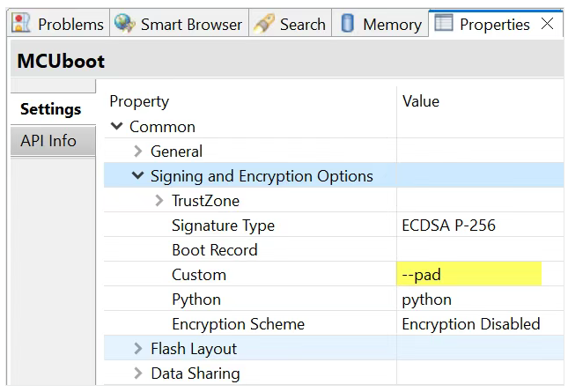Select the Flash Layout row
This screenshot has height=392, width=568.
(334, 348)
